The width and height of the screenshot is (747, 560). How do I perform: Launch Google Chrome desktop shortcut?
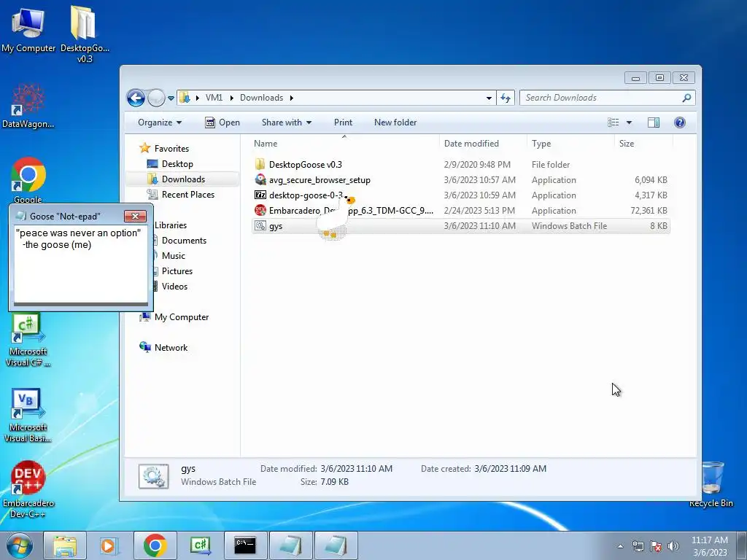[28, 180]
